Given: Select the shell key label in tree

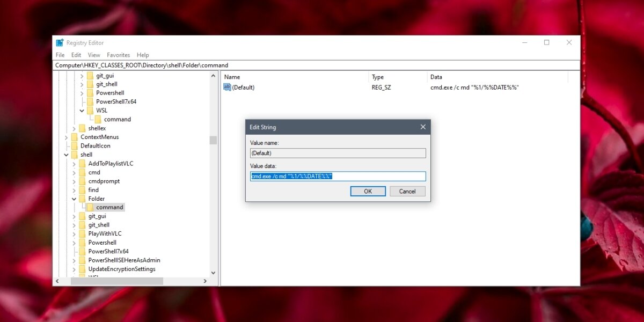Looking at the screenshot, I should pos(86,155).
